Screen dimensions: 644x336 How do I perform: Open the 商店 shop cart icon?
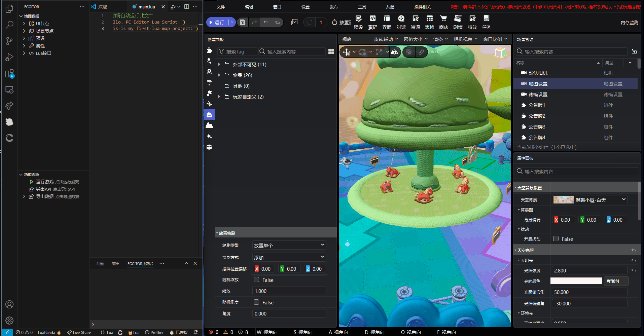(x=443, y=19)
